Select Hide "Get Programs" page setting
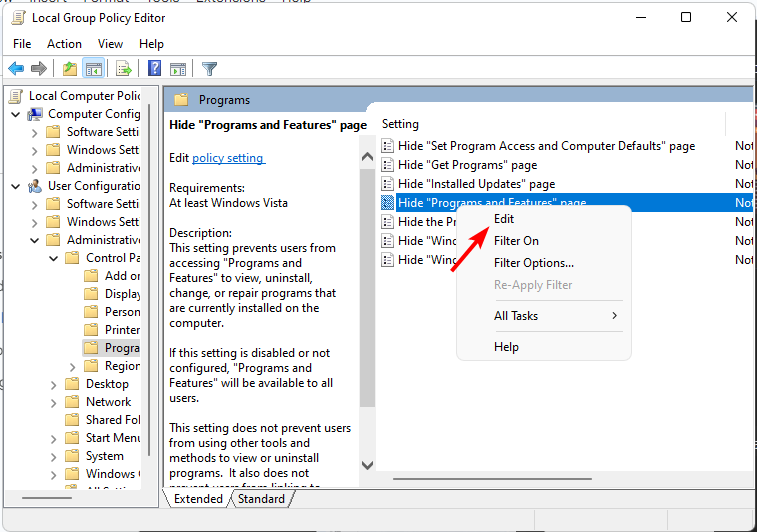757x532 pixels. point(467,165)
